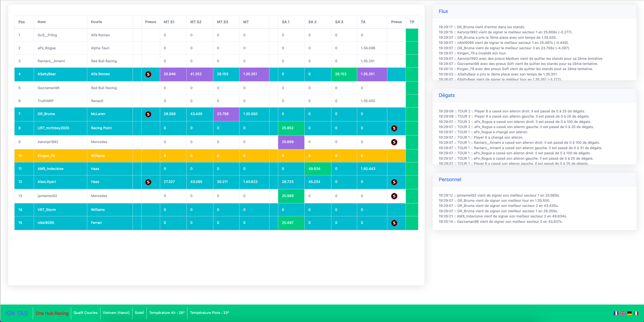Switch language with the French flag
The image size is (644, 322).
616,313
